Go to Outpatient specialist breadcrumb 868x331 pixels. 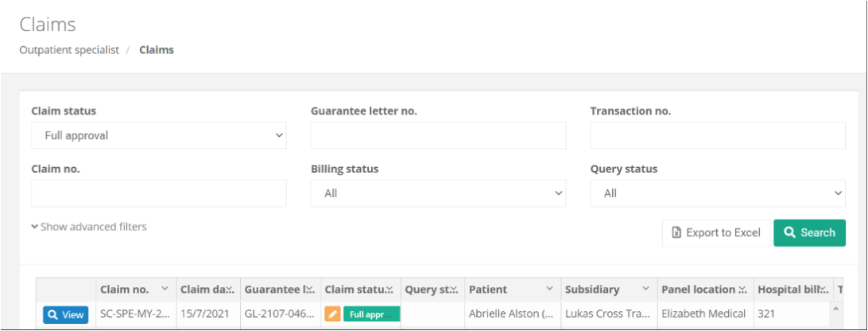(x=69, y=49)
